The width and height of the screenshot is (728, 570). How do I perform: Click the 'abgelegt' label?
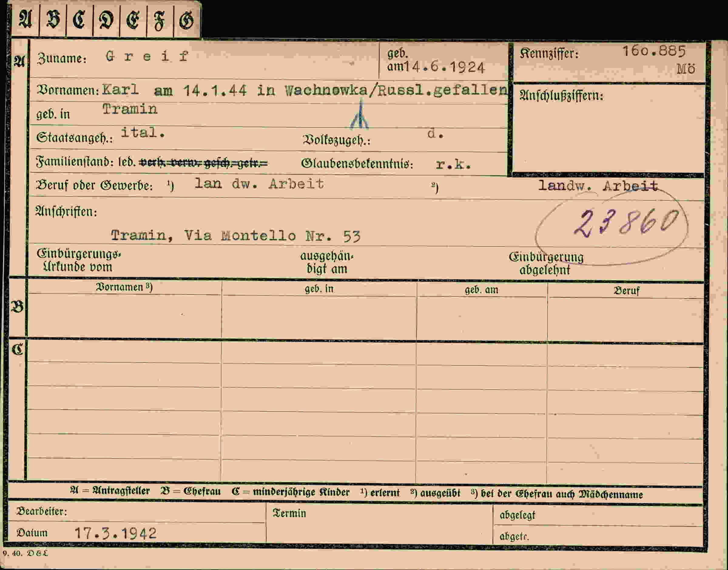pyautogui.click(x=517, y=515)
